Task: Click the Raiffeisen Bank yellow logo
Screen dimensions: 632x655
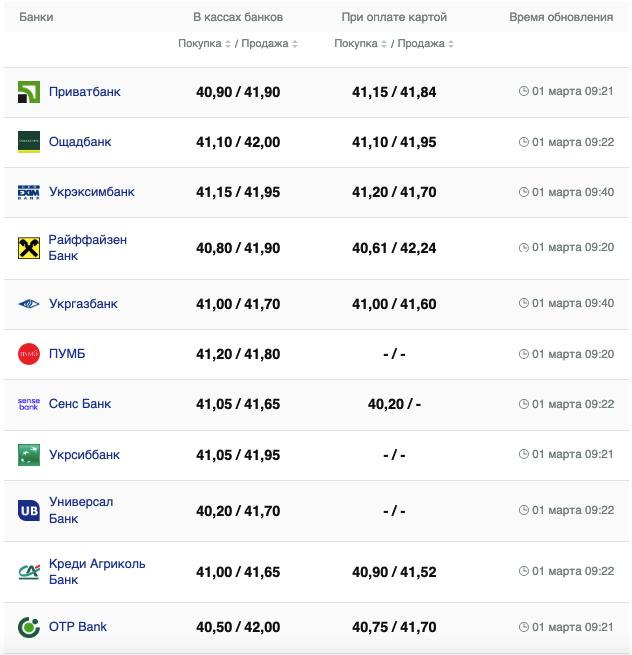Action: click(x=29, y=248)
